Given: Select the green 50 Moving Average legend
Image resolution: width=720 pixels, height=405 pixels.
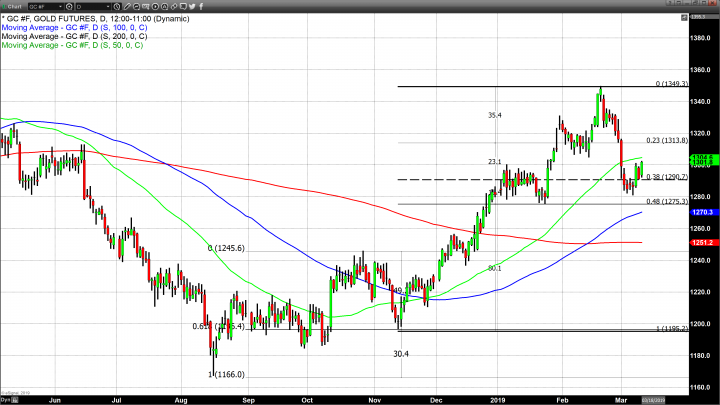Looking at the screenshot, I should click(72, 46).
